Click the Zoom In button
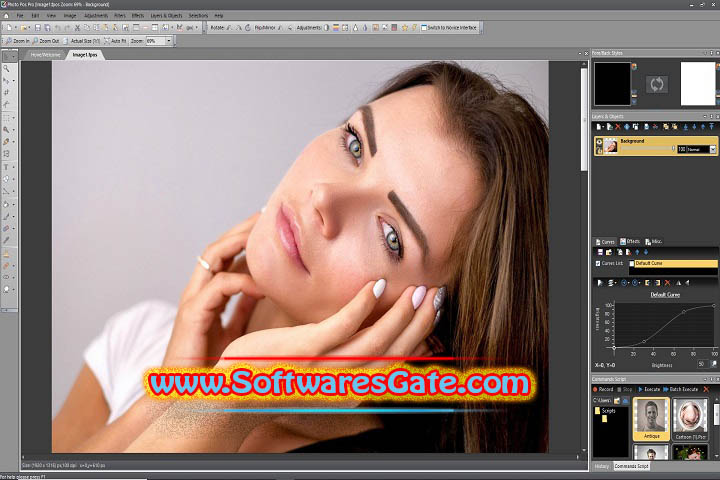 coord(17,41)
